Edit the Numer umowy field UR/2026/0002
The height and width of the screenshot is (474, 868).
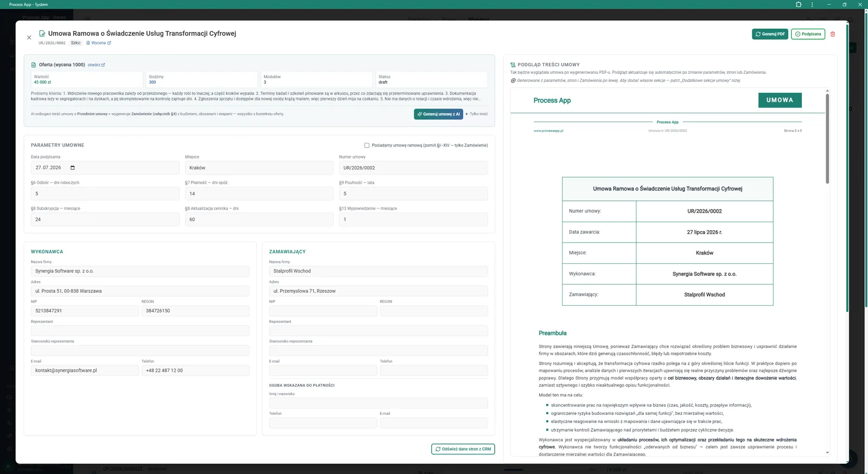coord(413,168)
